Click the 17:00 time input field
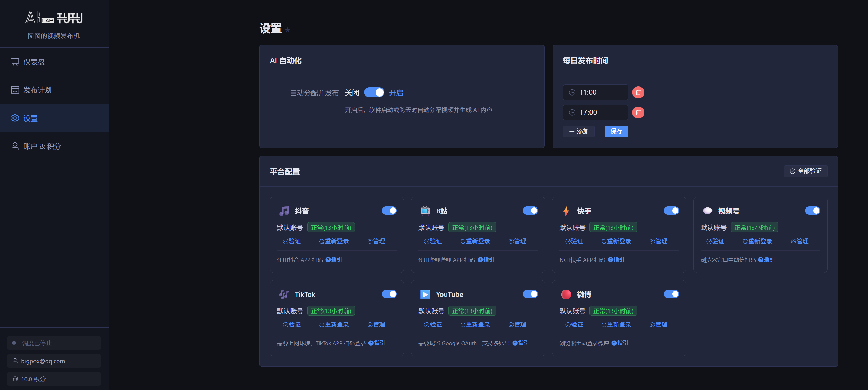868x390 pixels. click(595, 112)
